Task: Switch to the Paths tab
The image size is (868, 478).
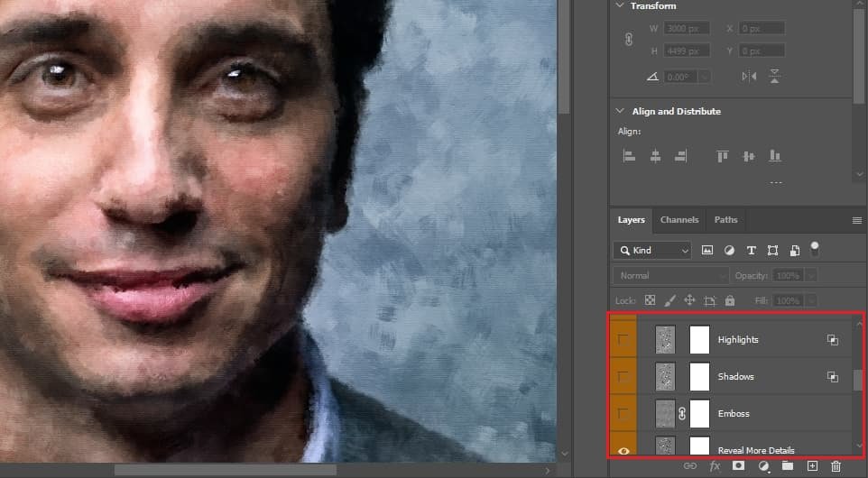Action: [725, 220]
